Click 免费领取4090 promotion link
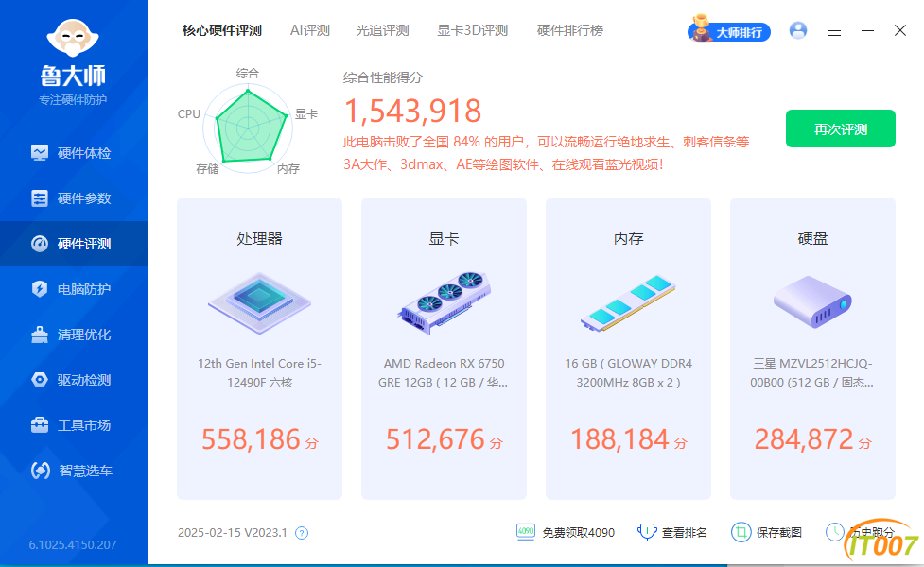The height and width of the screenshot is (567, 924). (566, 532)
